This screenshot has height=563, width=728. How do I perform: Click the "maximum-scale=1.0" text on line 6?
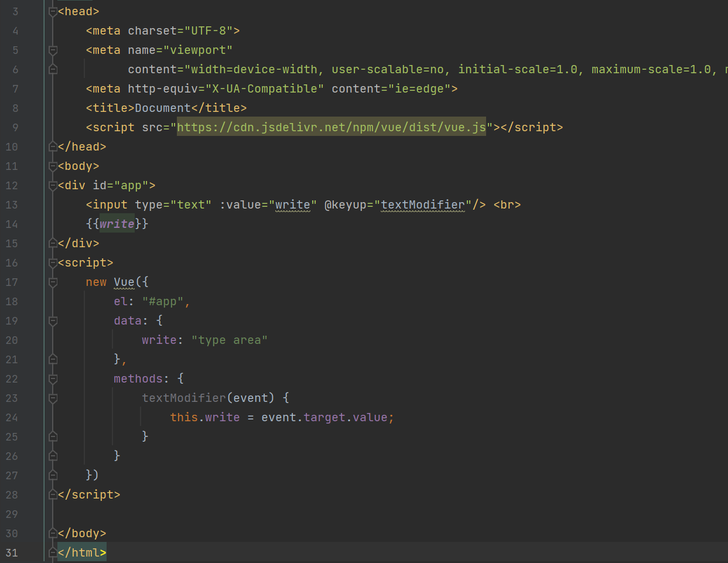pos(651,70)
